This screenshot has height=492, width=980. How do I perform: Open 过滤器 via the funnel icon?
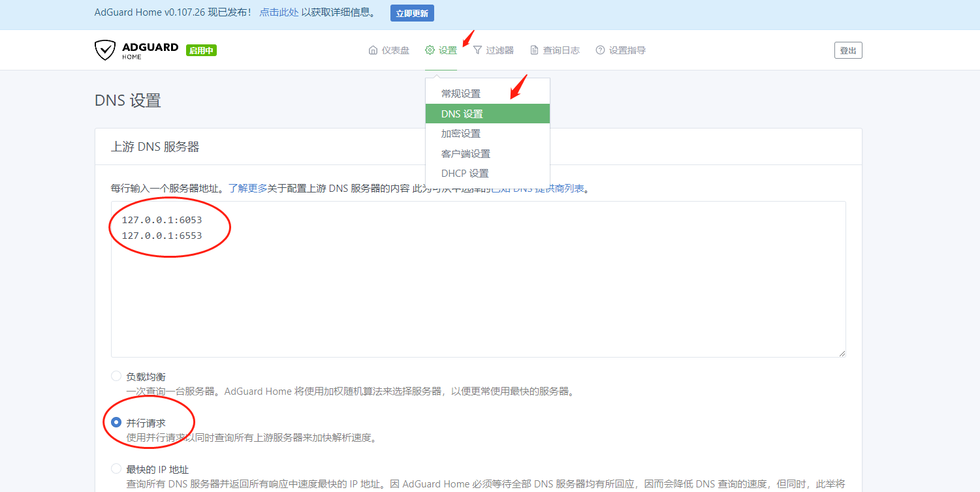click(x=477, y=50)
